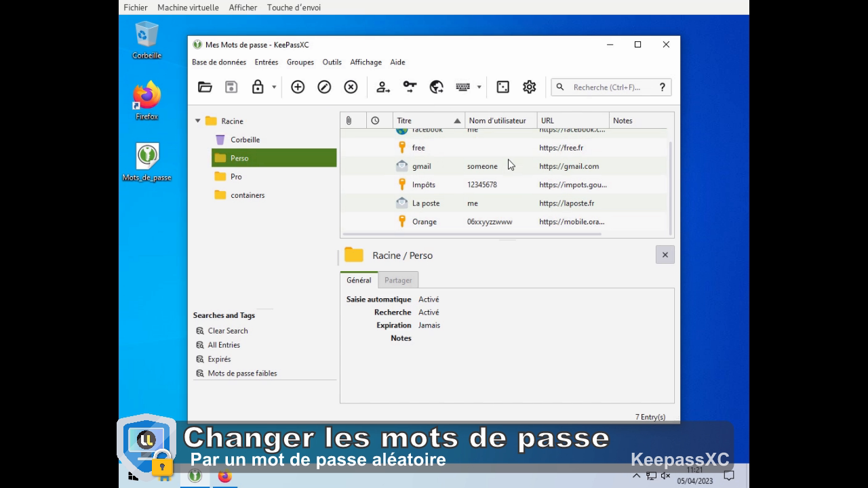The width and height of the screenshot is (868, 488).
Task: Open the Affichage menu
Action: tap(366, 62)
